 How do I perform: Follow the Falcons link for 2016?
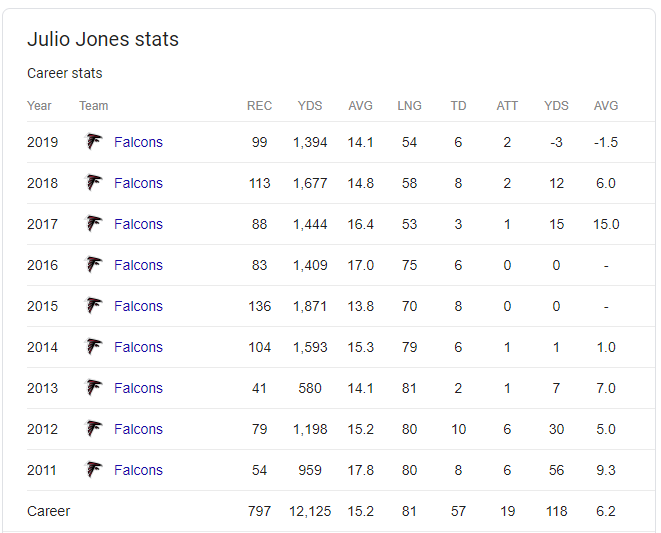tap(138, 265)
